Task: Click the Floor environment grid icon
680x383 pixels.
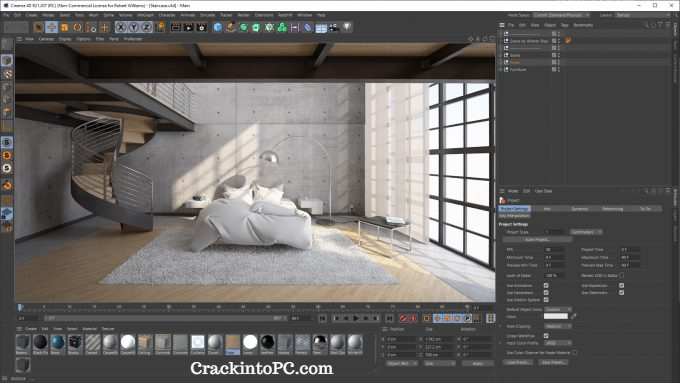Action: [x=321, y=28]
